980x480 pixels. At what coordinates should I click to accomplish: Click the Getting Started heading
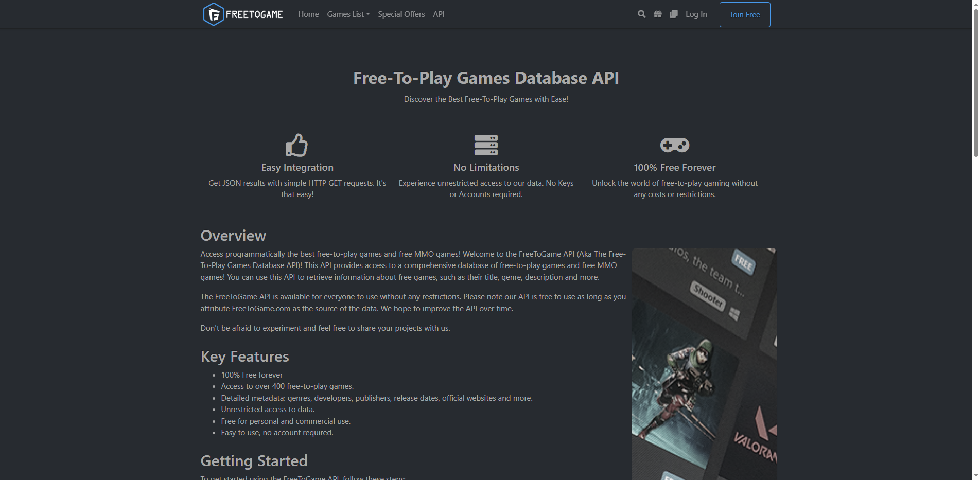point(254,460)
